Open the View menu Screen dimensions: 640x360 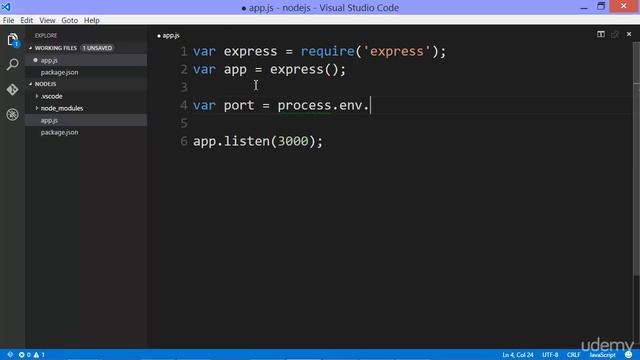47,20
